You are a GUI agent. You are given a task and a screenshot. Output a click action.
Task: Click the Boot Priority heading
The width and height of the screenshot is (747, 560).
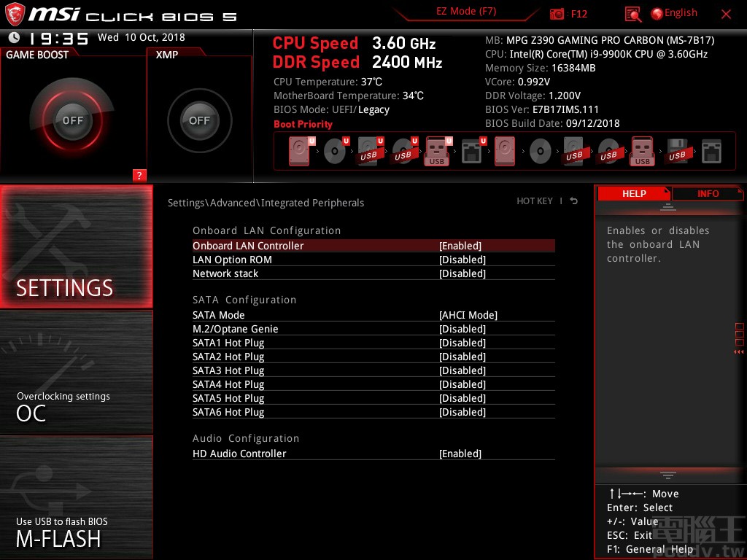point(303,124)
